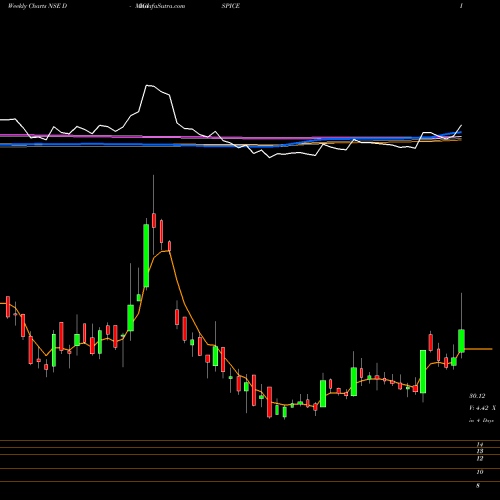Click the axis label 14
This screenshot has width=500, height=500.
coord(480,444)
